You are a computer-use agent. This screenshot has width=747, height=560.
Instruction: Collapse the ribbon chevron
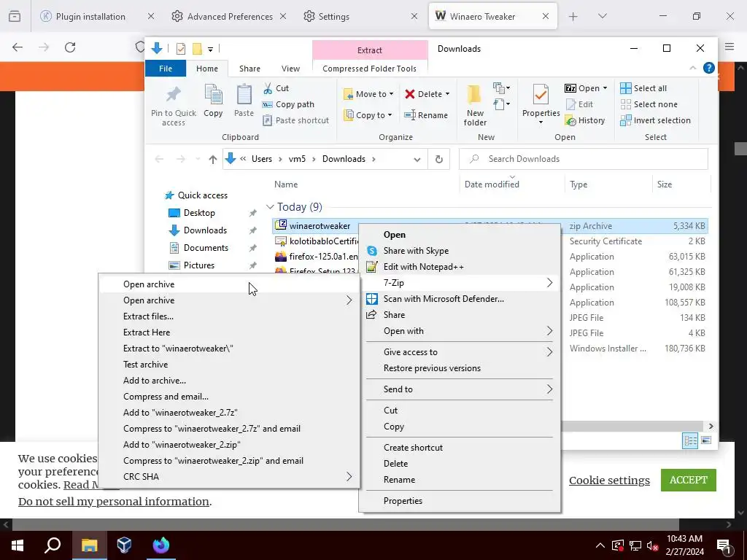(693, 69)
